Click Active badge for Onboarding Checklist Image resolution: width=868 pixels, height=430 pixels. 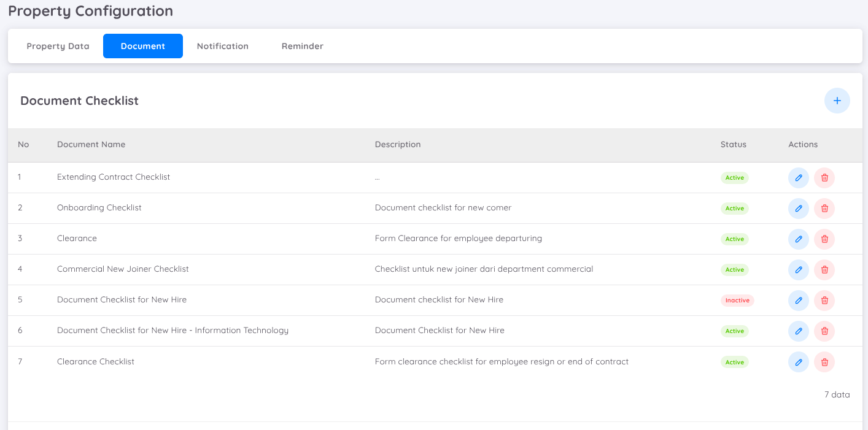tap(734, 209)
